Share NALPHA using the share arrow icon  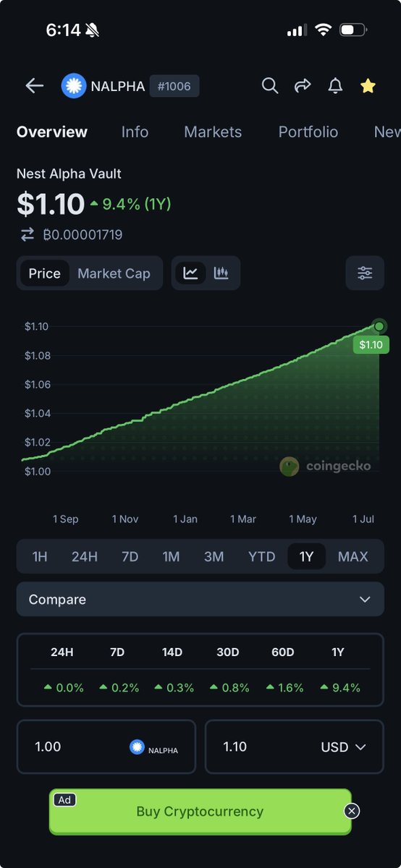[x=303, y=86]
